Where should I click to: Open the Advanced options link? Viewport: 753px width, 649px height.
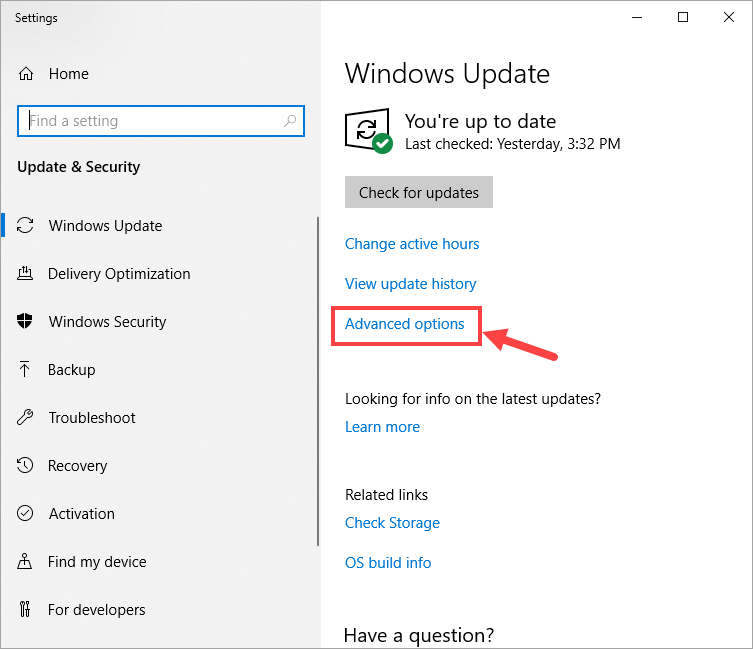(405, 324)
